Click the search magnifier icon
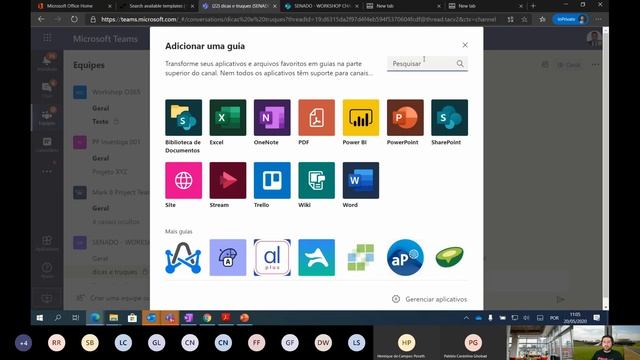This screenshot has width=640, height=360. [460, 64]
